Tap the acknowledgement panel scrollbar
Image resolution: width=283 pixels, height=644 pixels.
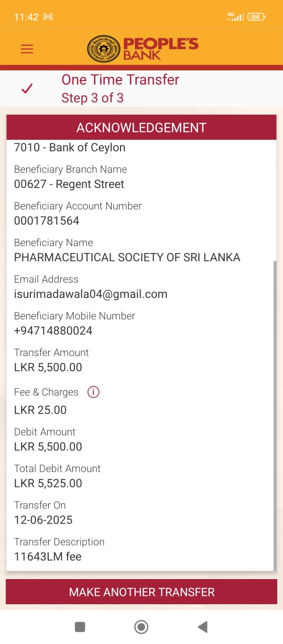[275, 416]
